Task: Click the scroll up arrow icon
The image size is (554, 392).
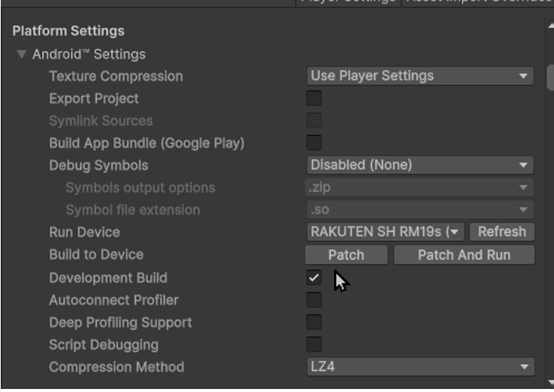Action: pos(550,26)
